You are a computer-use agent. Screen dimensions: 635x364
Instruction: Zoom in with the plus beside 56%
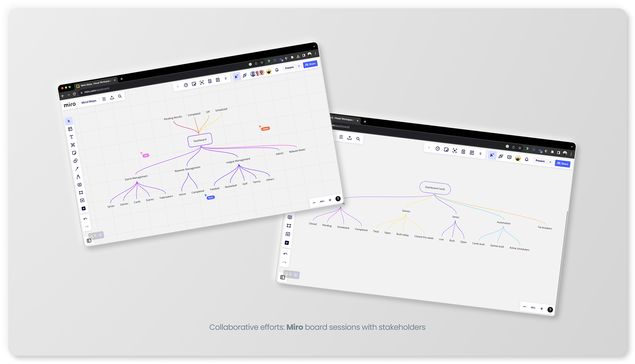coord(541,309)
